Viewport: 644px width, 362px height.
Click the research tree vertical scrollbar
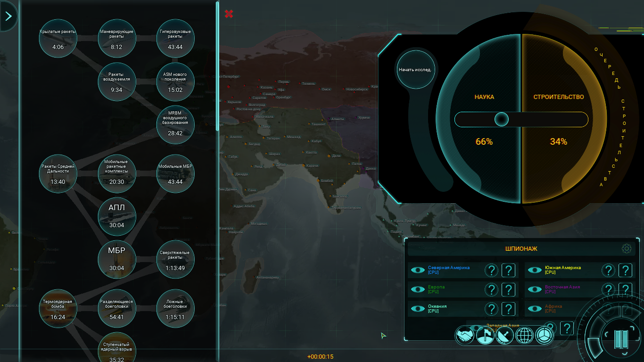217,66
